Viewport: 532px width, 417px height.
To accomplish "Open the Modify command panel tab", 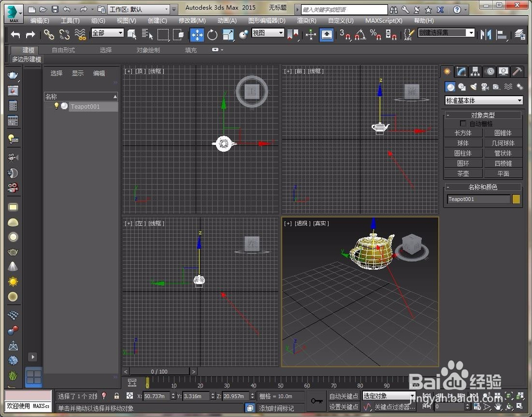I will (461, 71).
